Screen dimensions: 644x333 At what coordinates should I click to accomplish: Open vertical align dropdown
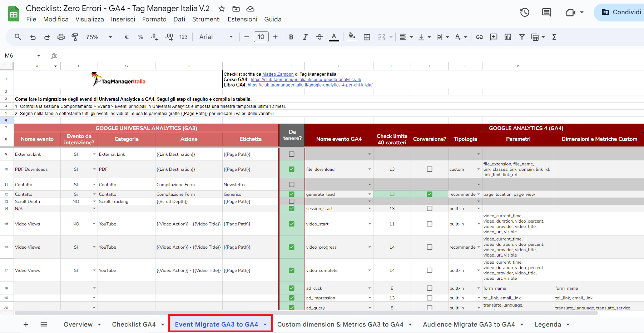[x=424, y=37]
